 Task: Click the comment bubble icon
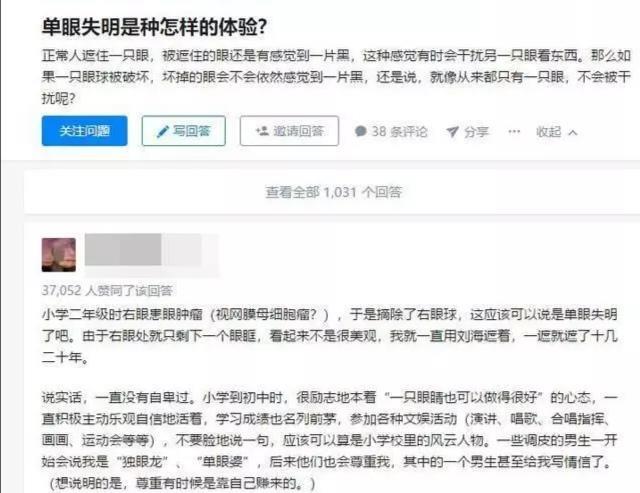click(x=360, y=131)
